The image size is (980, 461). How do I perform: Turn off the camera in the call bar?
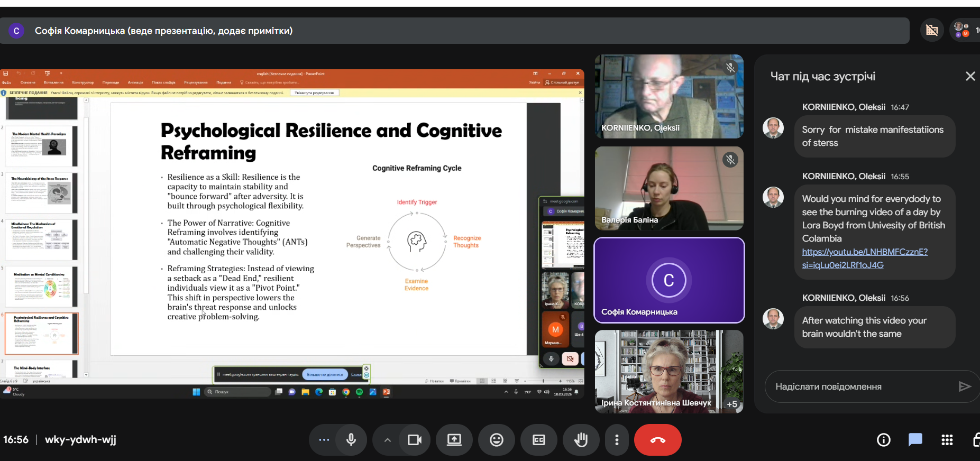(415, 440)
